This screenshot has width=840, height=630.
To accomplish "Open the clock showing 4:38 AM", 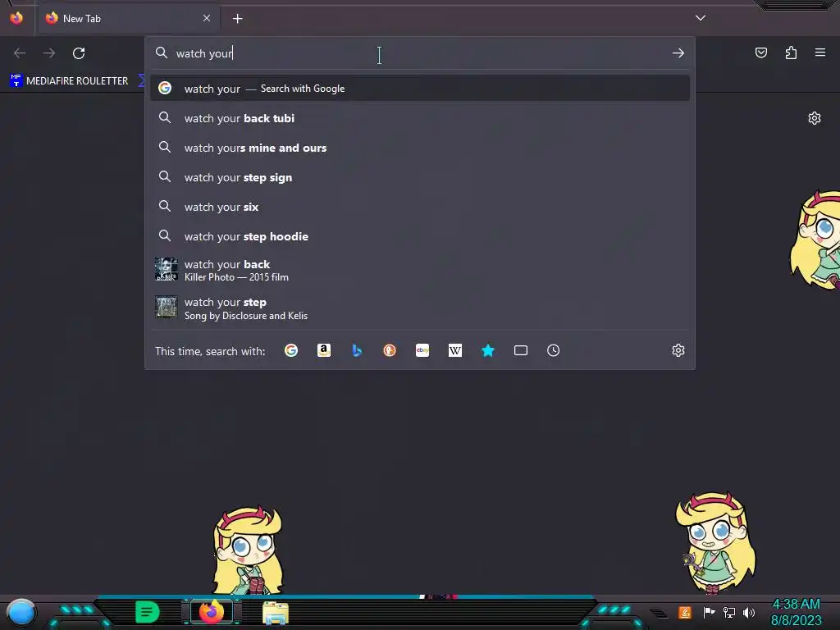I will tap(796, 612).
